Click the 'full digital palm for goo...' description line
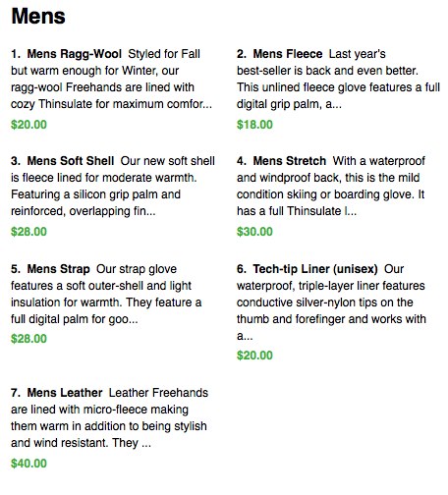The image size is (448, 495). tap(75, 319)
